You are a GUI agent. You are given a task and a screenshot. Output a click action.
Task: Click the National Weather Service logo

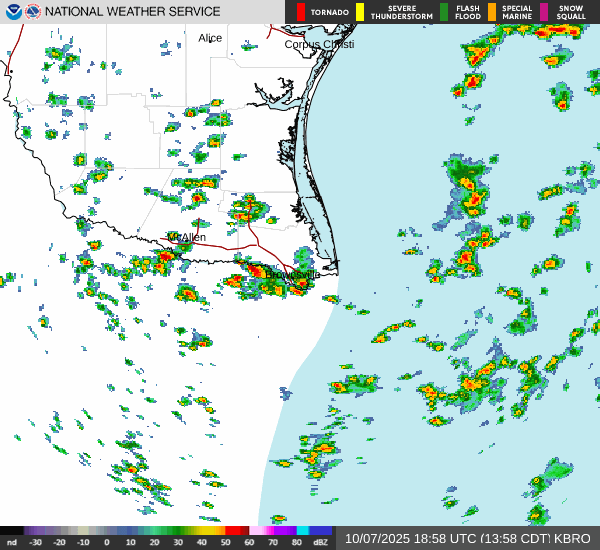pos(33,12)
